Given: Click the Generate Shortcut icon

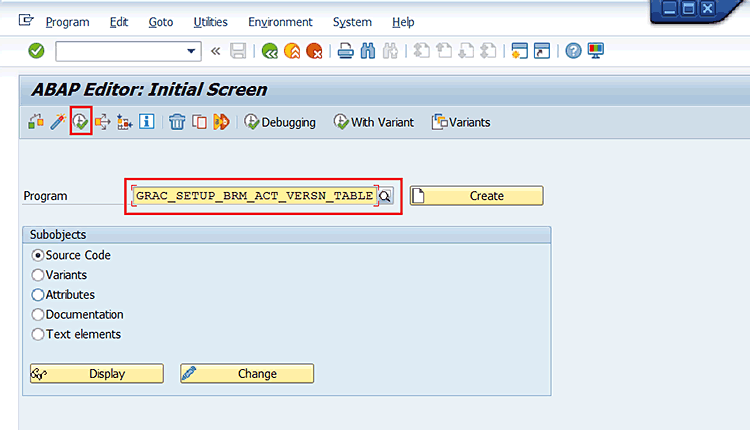Looking at the screenshot, I should [542, 51].
